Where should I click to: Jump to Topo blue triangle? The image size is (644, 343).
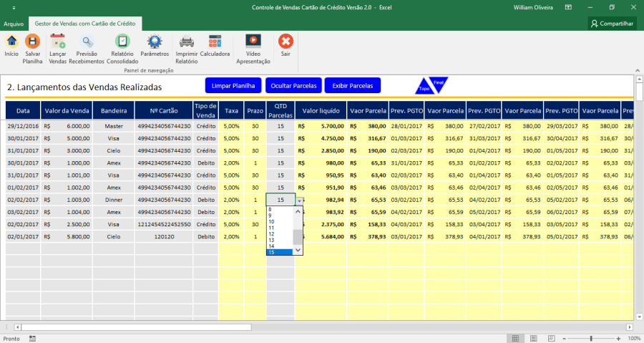[424, 87]
